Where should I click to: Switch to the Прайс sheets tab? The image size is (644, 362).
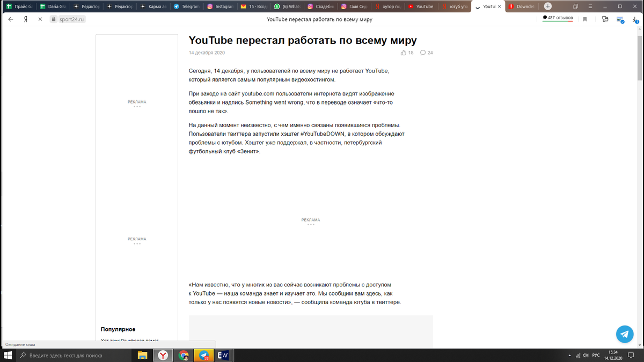pyautogui.click(x=19, y=6)
